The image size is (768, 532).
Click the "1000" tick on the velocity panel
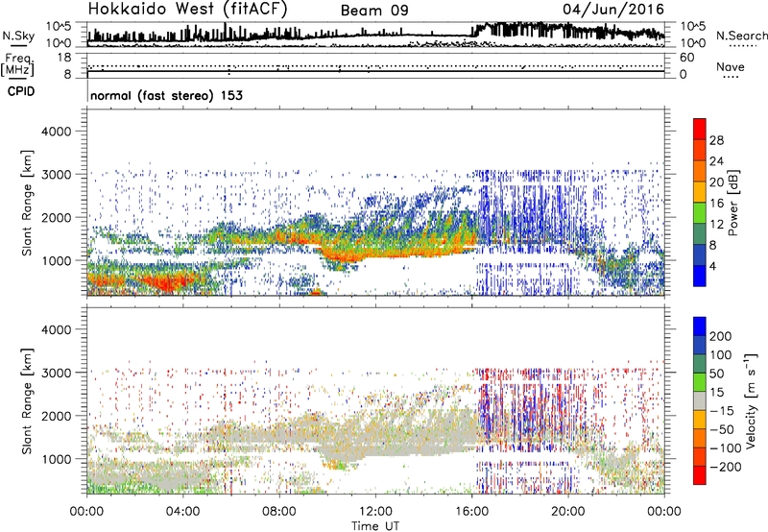click(x=57, y=459)
